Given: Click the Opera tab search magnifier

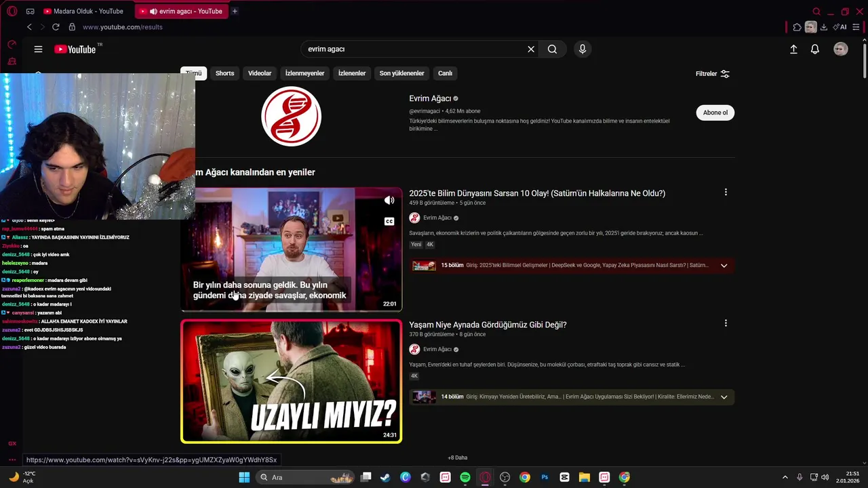Looking at the screenshot, I should pos(816,12).
